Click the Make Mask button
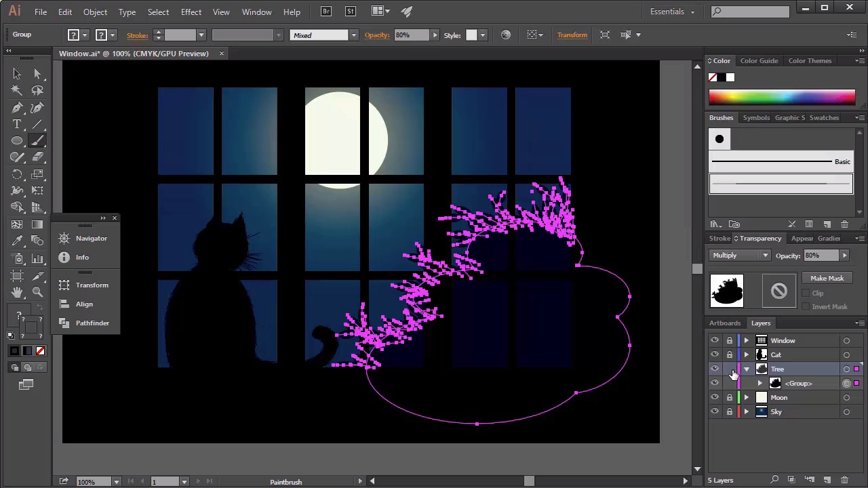Viewport: 868px width, 488px height. (827, 279)
